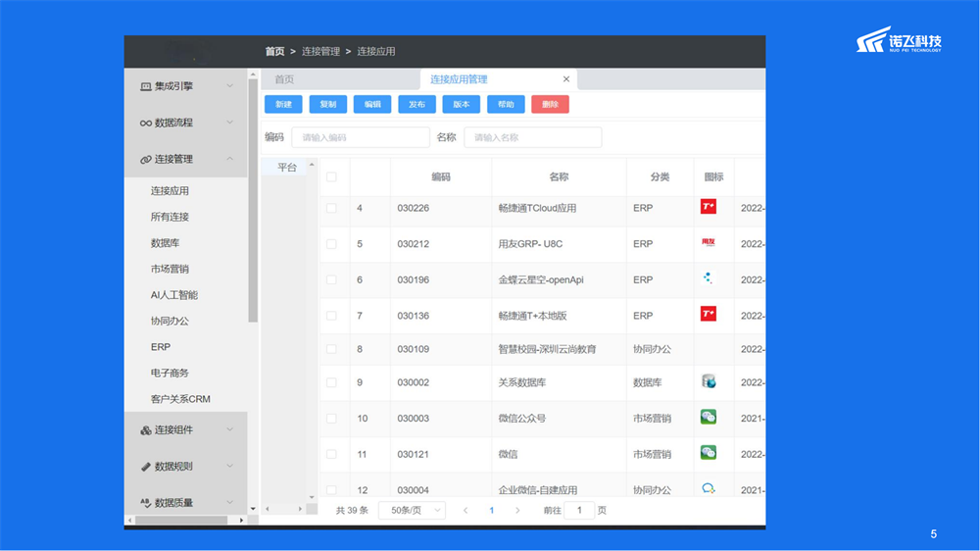Toggle the select-all header checkbox

pyautogui.click(x=331, y=177)
